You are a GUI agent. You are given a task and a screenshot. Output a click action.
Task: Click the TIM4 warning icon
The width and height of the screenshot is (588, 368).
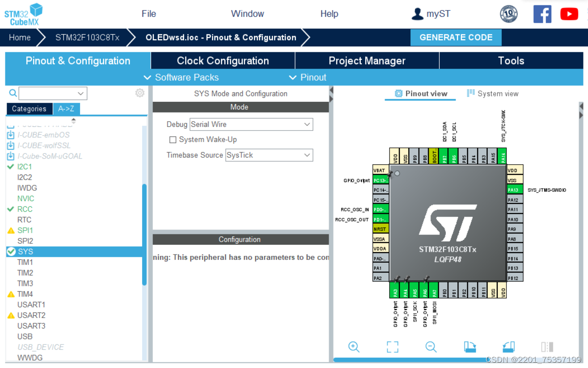(x=11, y=294)
